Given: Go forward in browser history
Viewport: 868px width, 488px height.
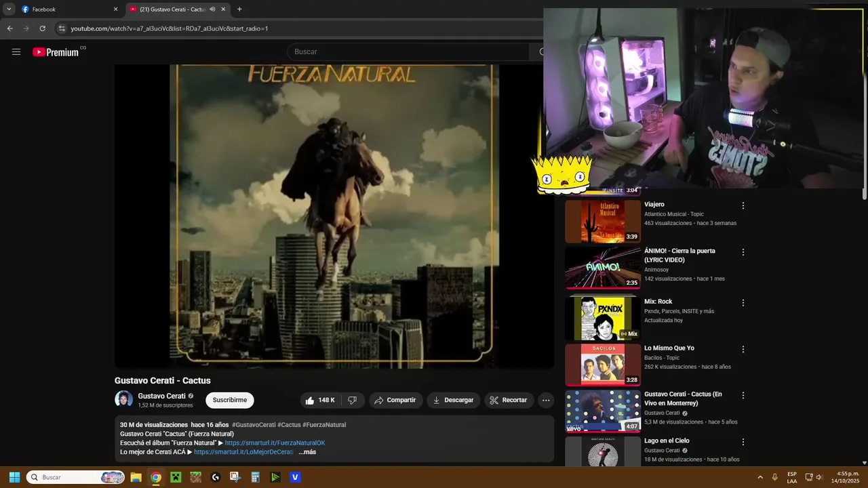Looking at the screenshot, I should [26, 28].
